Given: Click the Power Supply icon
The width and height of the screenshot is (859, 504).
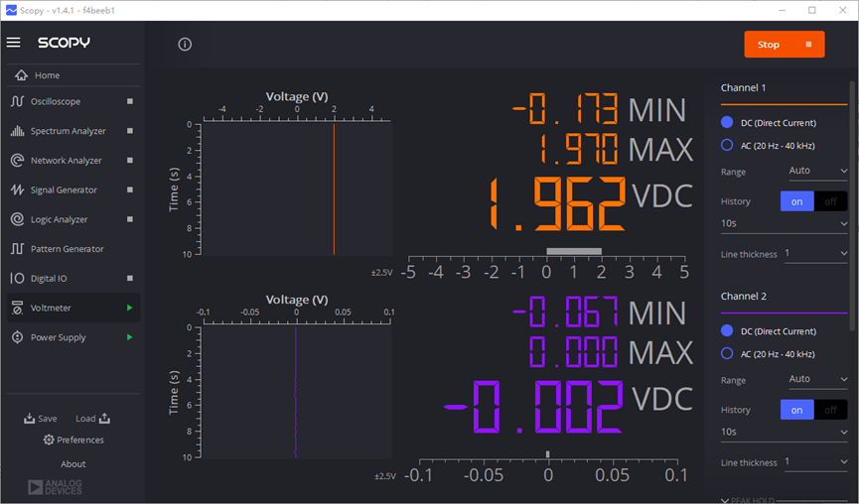Looking at the screenshot, I should coord(18,337).
